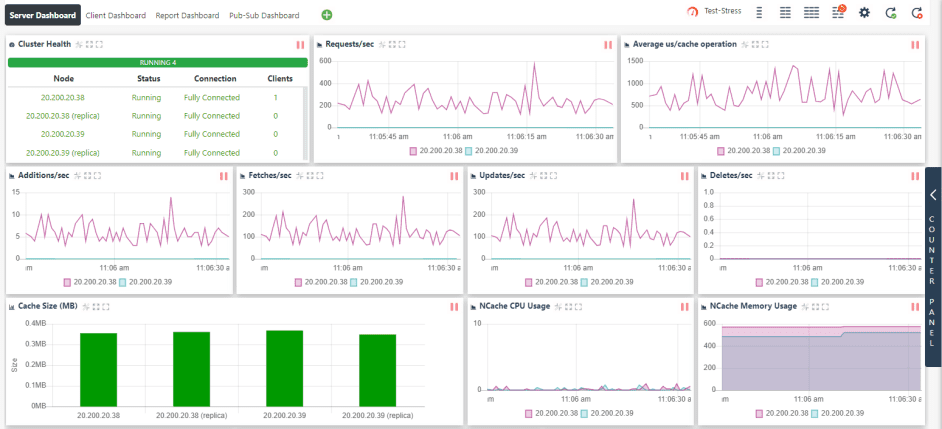Toggle 20.200.20.39 legend in Updates/sec chart
The width and height of the screenshot is (942, 429).
point(607,282)
